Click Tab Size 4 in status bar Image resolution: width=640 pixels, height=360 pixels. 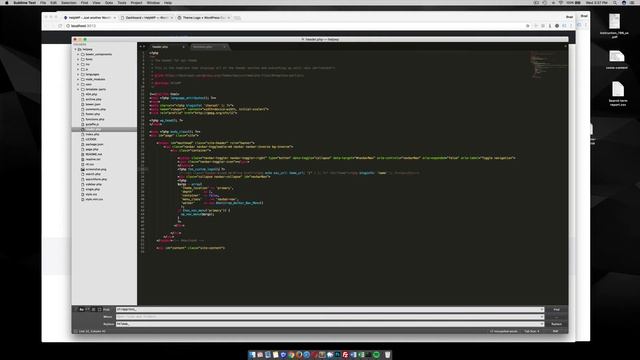pyautogui.click(x=531, y=331)
